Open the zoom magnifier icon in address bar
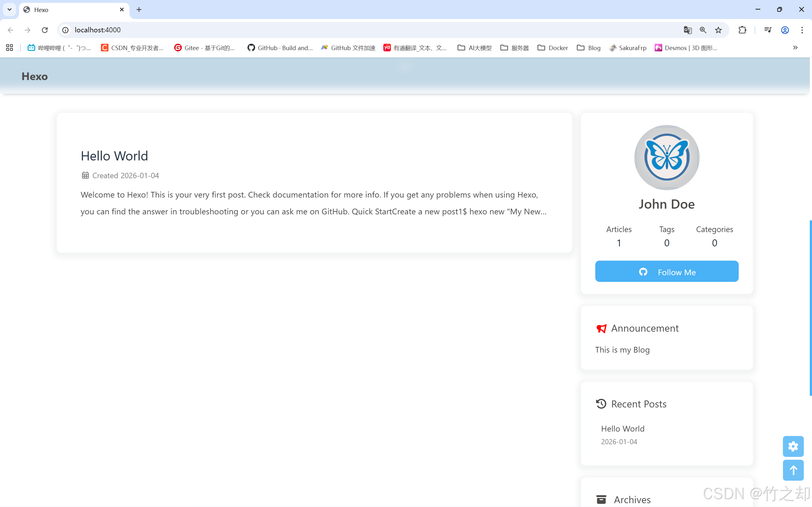The image size is (812, 507). (x=703, y=30)
